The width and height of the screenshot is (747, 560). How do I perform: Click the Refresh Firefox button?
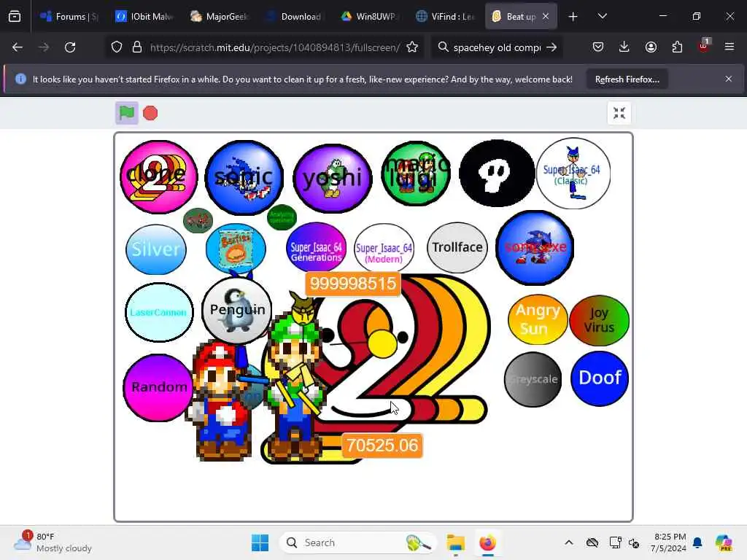[x=627, y=79]
